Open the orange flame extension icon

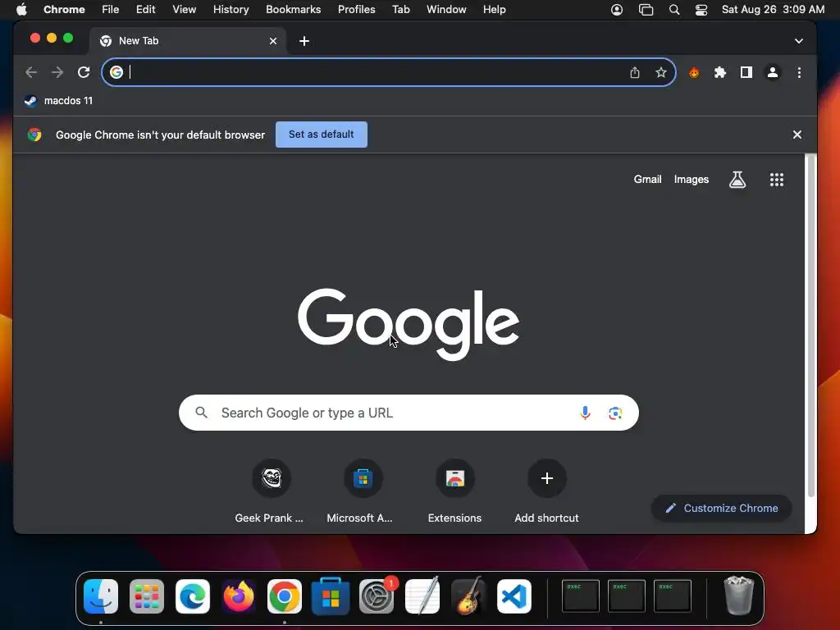(x=694, y=72)
